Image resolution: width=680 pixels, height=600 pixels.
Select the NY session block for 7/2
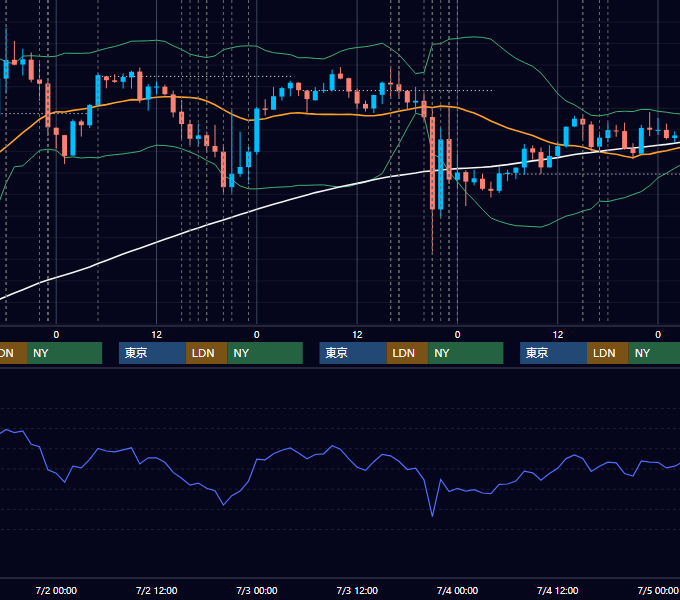pos(265,353)
